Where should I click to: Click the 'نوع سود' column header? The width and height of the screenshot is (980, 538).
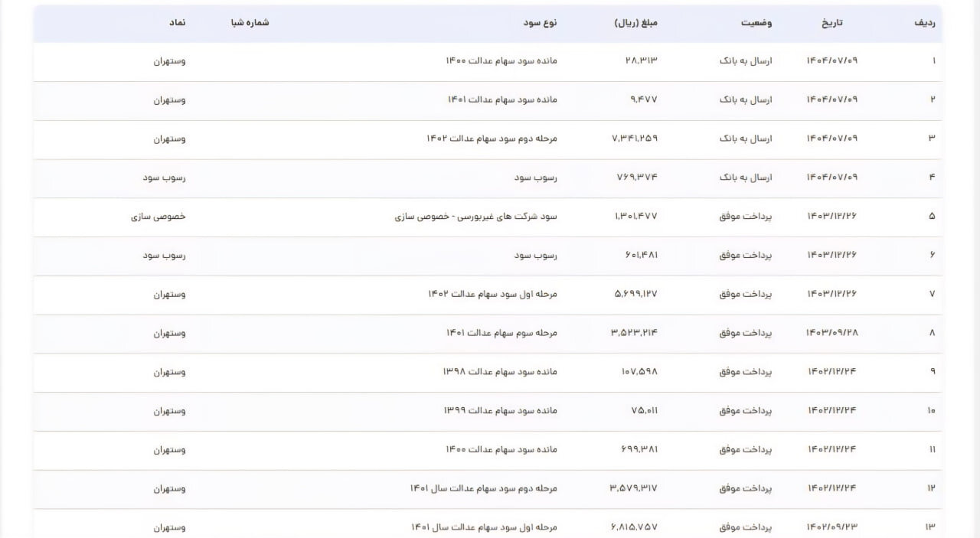pos(541,23)
